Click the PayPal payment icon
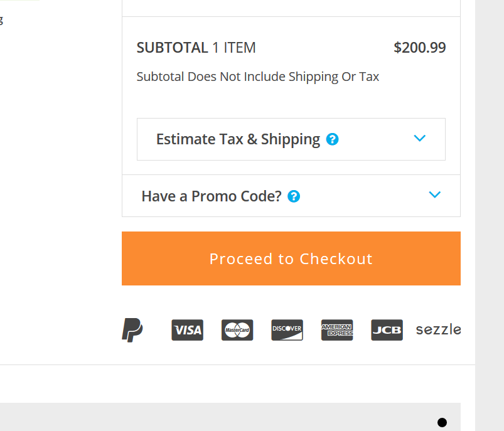 click(x=132, y=330)
